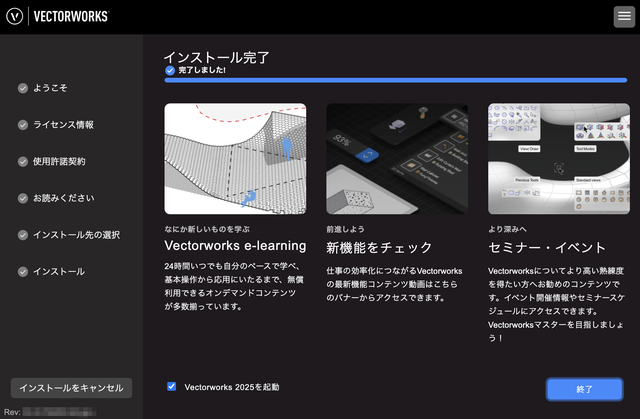
Task: Select the ライセンス情報 step in sidebar
Action: (63, 125)
